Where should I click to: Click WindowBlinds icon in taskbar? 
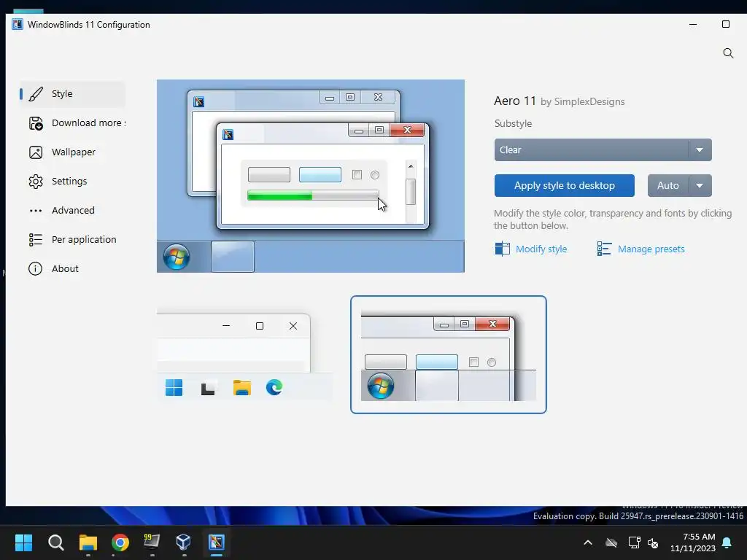[216, 542]
